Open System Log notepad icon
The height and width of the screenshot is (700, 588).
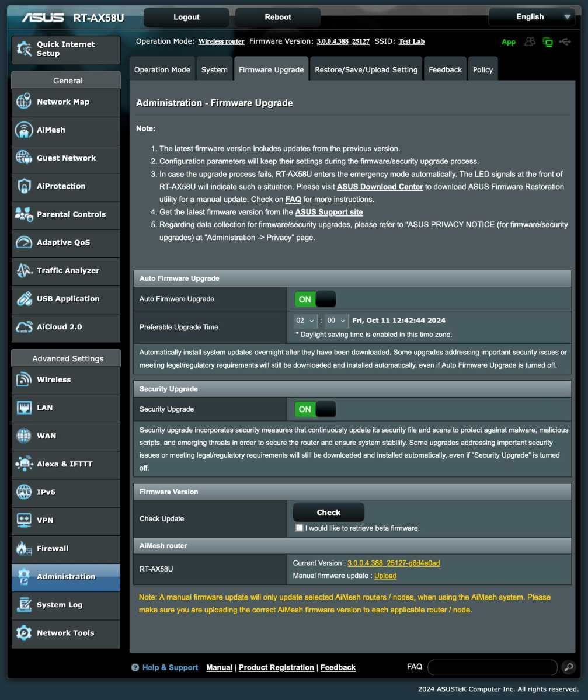(24, 604)
